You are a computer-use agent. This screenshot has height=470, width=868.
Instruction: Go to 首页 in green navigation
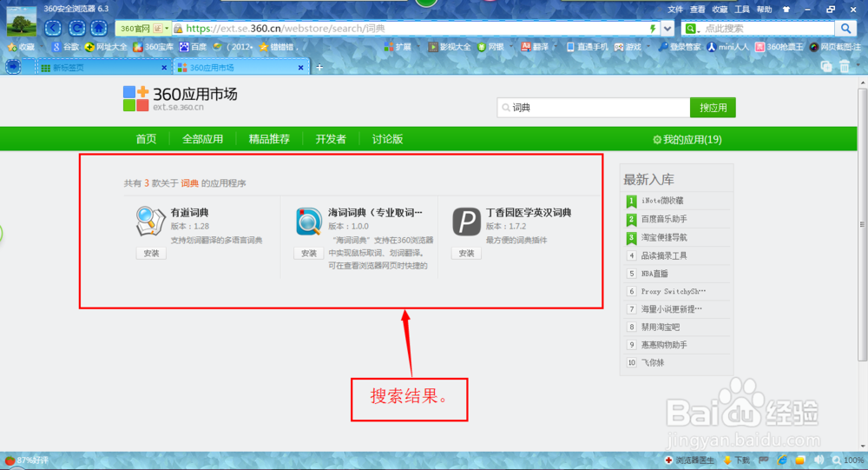(x=146, y=139)
